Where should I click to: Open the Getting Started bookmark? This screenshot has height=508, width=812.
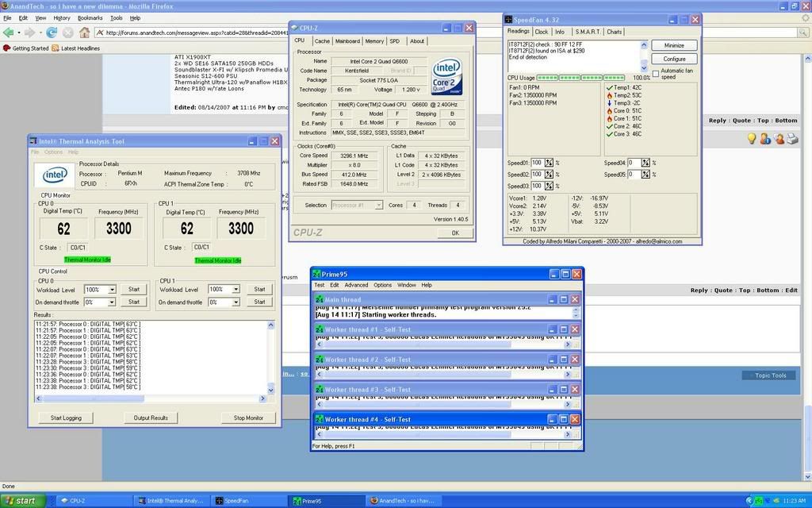click(26, 48)
